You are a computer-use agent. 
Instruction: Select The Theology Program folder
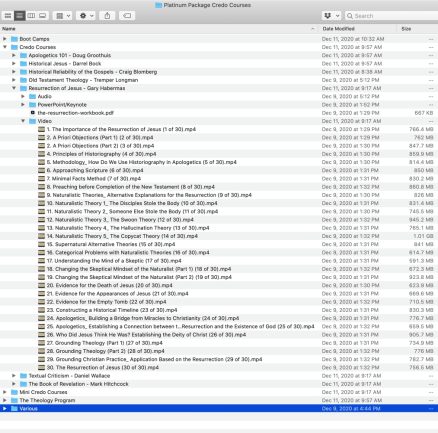pos(219,400)
